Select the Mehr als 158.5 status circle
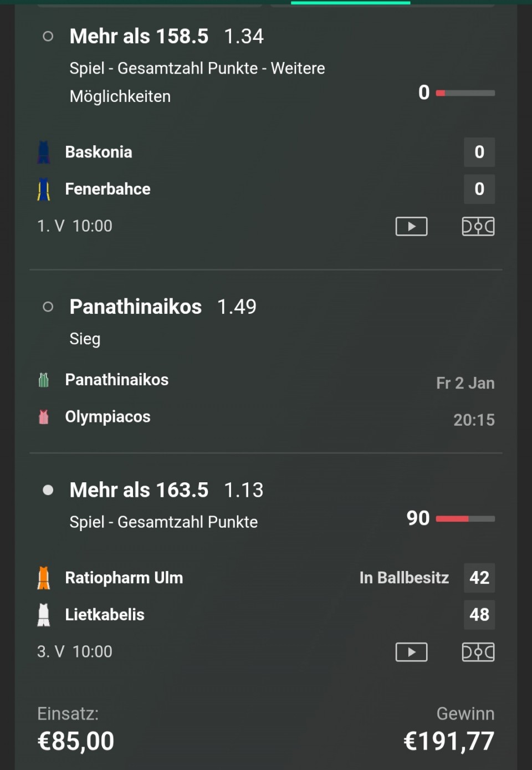Image resolution: width=532 pixels, height=770 pixels. point(48,37)
